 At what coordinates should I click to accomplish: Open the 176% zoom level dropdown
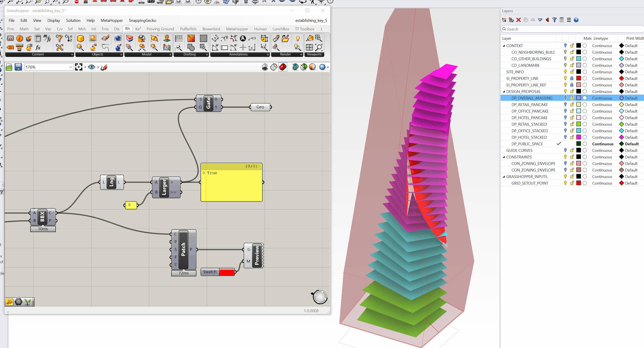[x=70, y=67]
